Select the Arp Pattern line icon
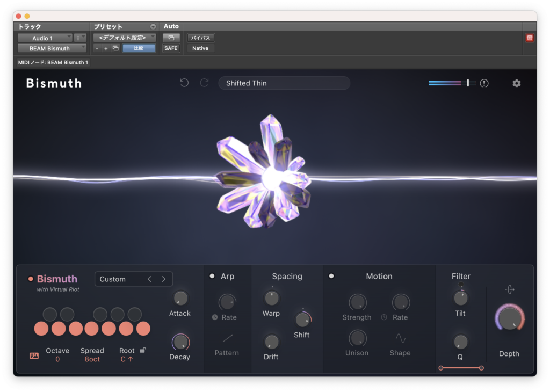Image resolution: width=550 pixels, height=392 pixels. (x=227, y=338)
